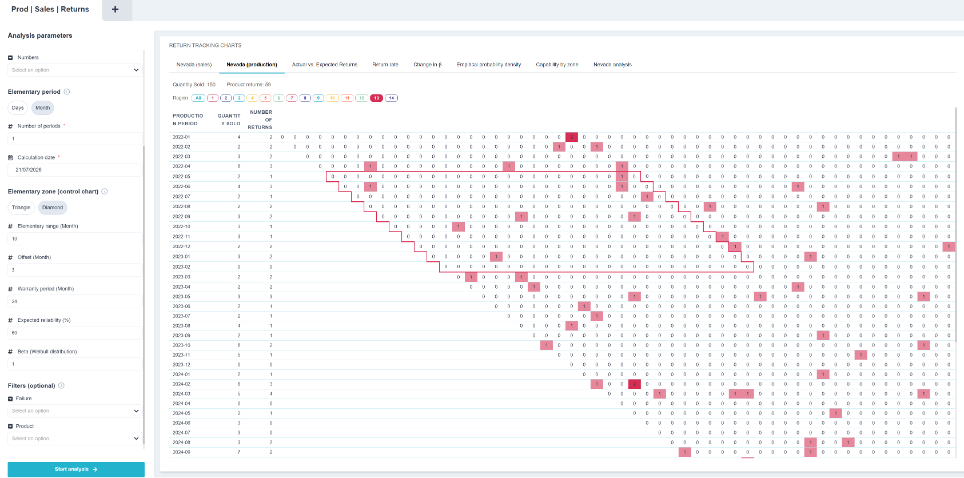Click the Quantity Sold total text
Viewport: 964px width, 478px height.
tap(193, 84)
